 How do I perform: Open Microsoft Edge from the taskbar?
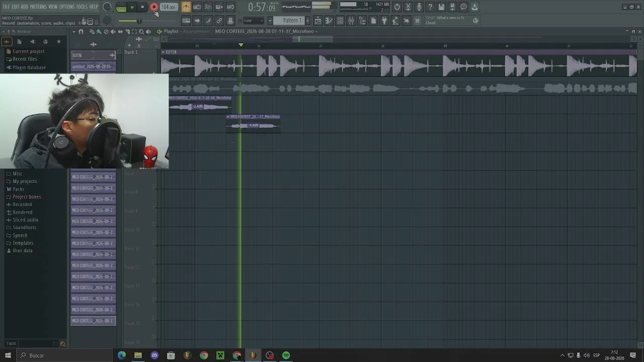click(x=122, y=355)
